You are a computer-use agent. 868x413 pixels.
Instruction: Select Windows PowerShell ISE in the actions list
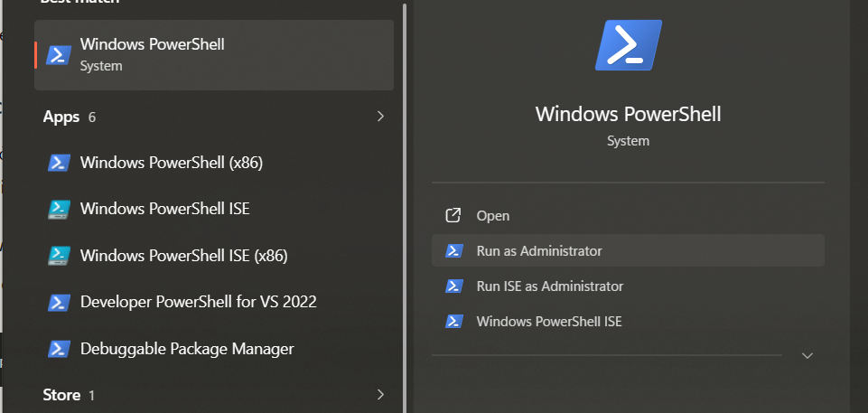click(x=628, y=322)
